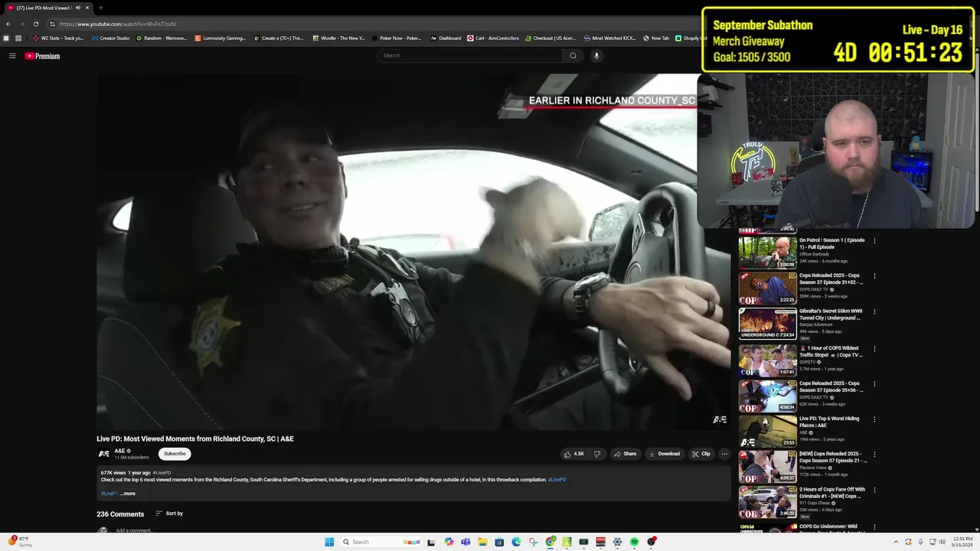Open Wordle - The New York Times bookmark

tap(338, 38)
